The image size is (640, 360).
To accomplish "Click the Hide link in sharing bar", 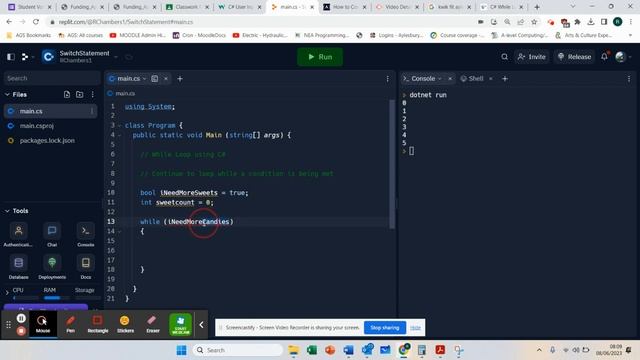I will (x=415, y=327).
